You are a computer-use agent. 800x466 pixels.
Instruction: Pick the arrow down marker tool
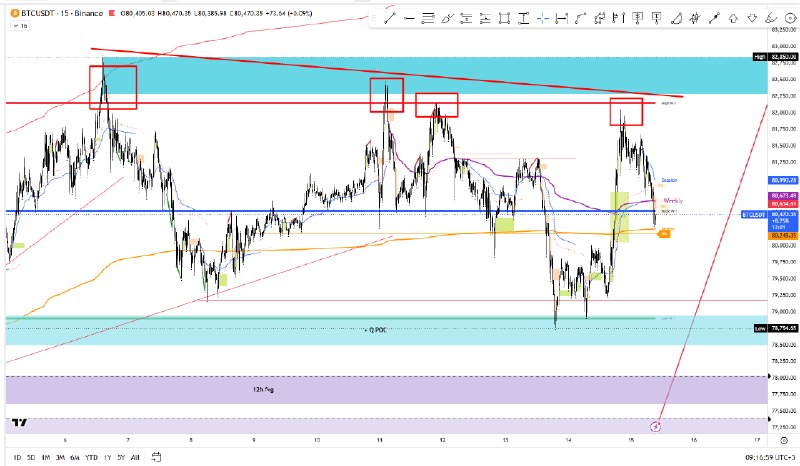coord(752,19)
